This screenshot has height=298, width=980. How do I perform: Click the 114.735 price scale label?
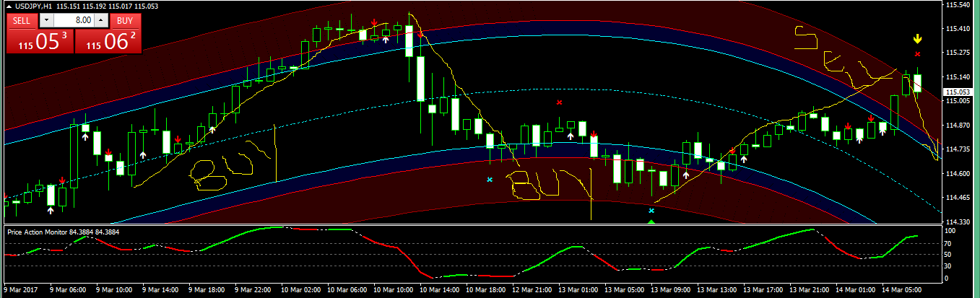pyautogui.click(x=957, y=149)
